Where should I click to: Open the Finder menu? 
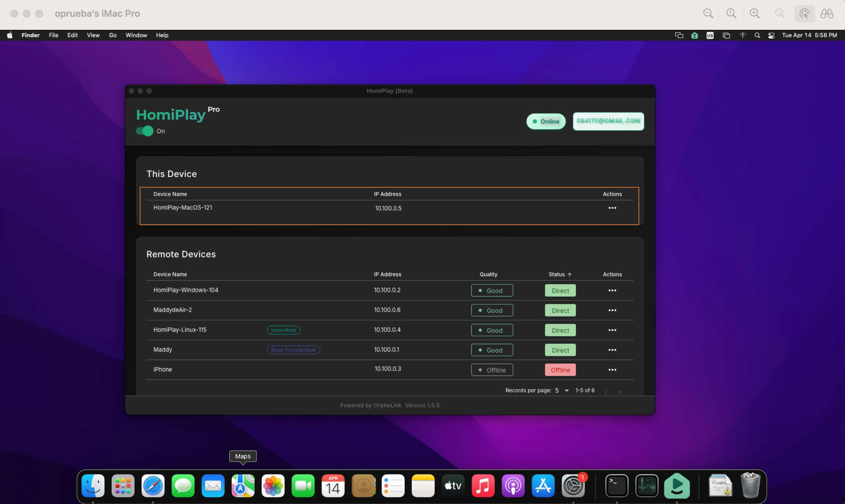tap(31, 35)
